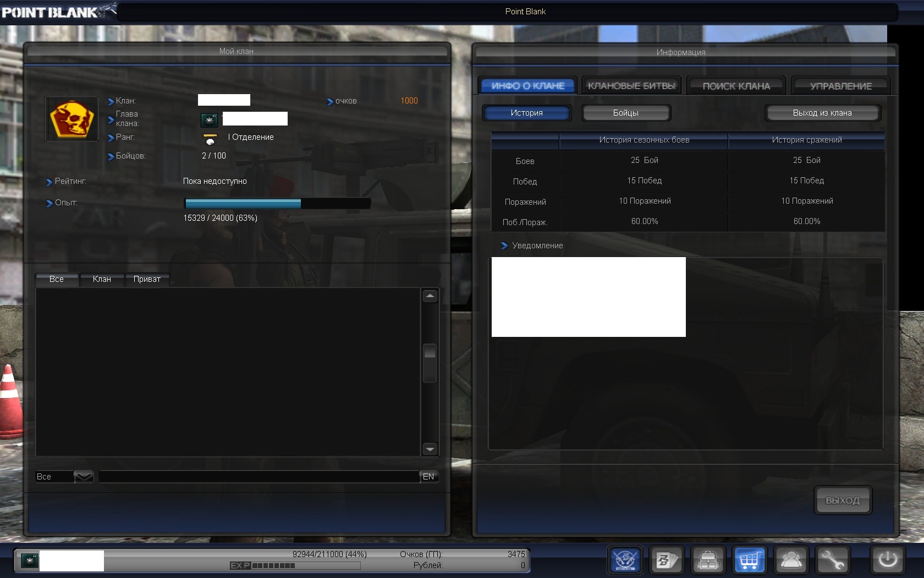Open the clan emblem icon in the bottom bar
Image resolution: width=924 pixels, height=578 pixels.
click(x=625, y=560)
